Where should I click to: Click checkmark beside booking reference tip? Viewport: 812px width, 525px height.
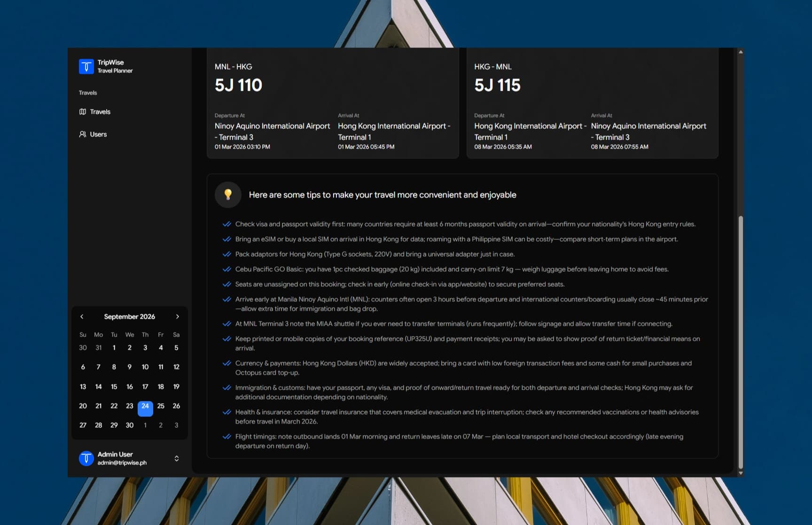coord(226,339)
